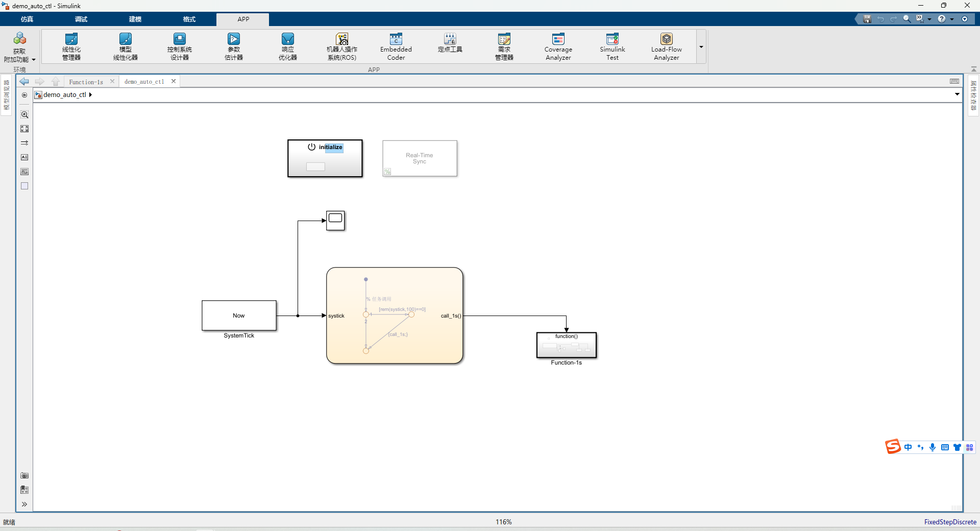The width and height of the screenshot is (980, 531).
Task: Toggle the sample time arrows icon in palette
Action: point(24,143)
